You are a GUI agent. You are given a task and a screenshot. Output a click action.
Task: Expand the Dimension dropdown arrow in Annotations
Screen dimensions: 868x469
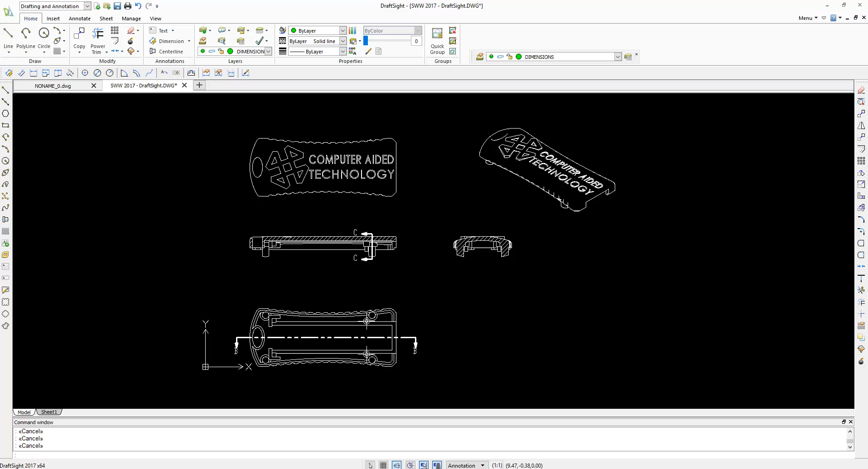189,41
